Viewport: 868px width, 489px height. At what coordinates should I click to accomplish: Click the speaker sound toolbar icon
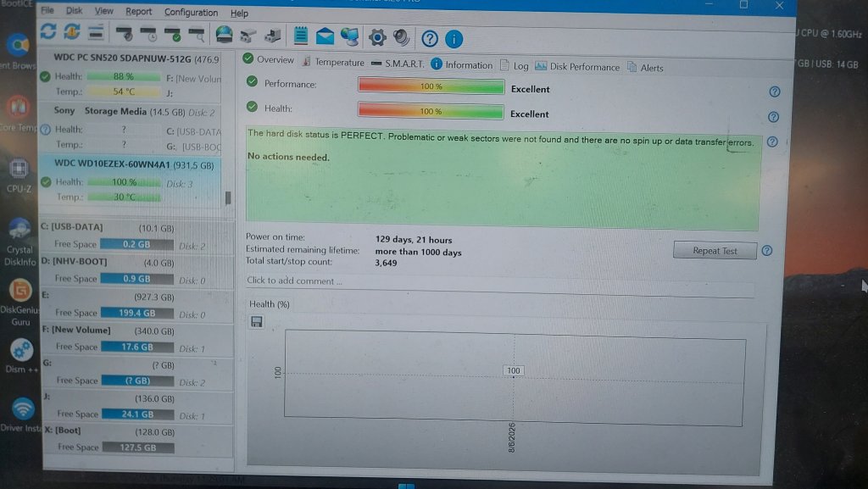401,37
